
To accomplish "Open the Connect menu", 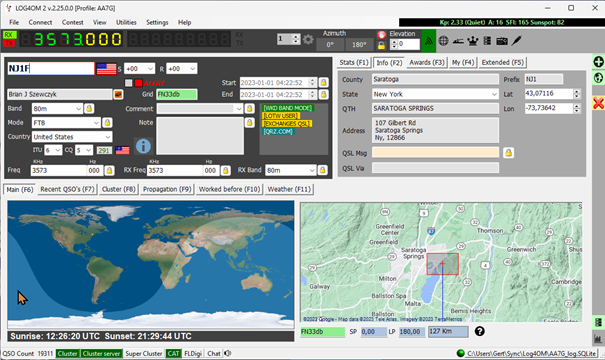I will pos(40,22).
